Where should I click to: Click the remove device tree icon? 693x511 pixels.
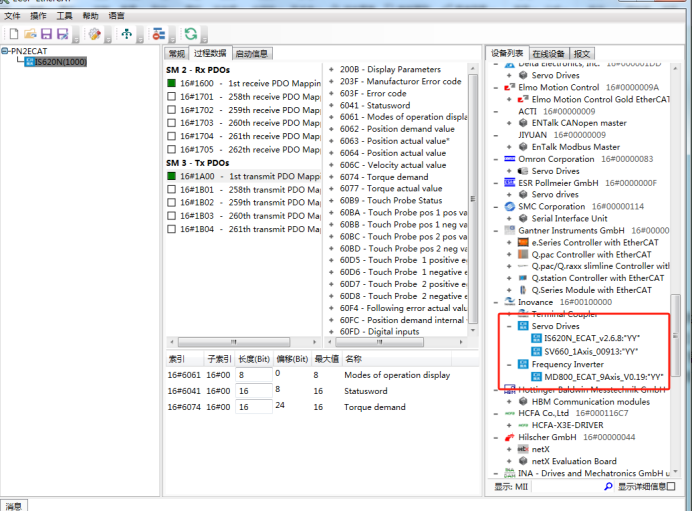159,34
